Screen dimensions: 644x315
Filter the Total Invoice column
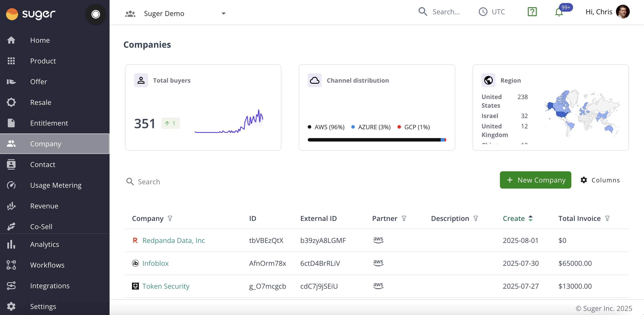(x=607, y=219)
